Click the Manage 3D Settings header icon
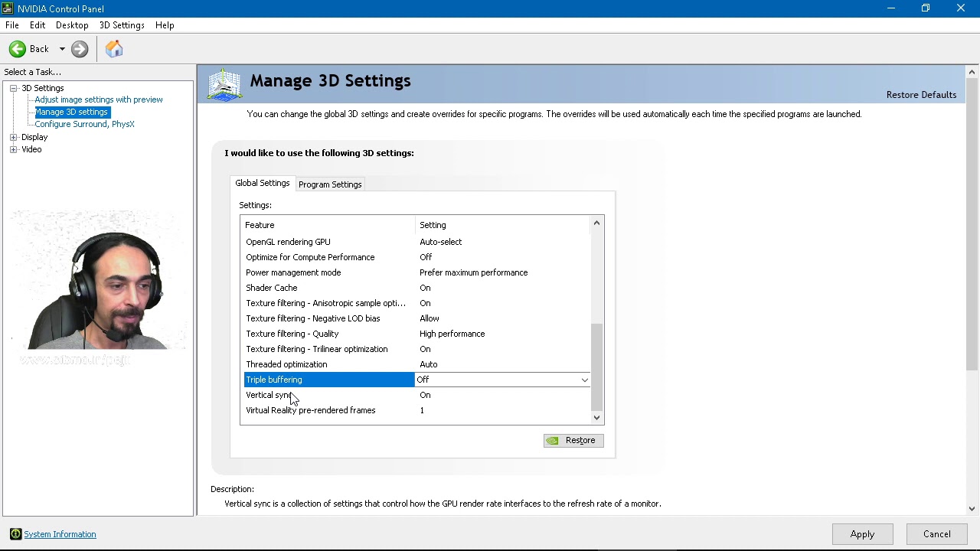This screenshot has width=980, height=551. [225, 84]
